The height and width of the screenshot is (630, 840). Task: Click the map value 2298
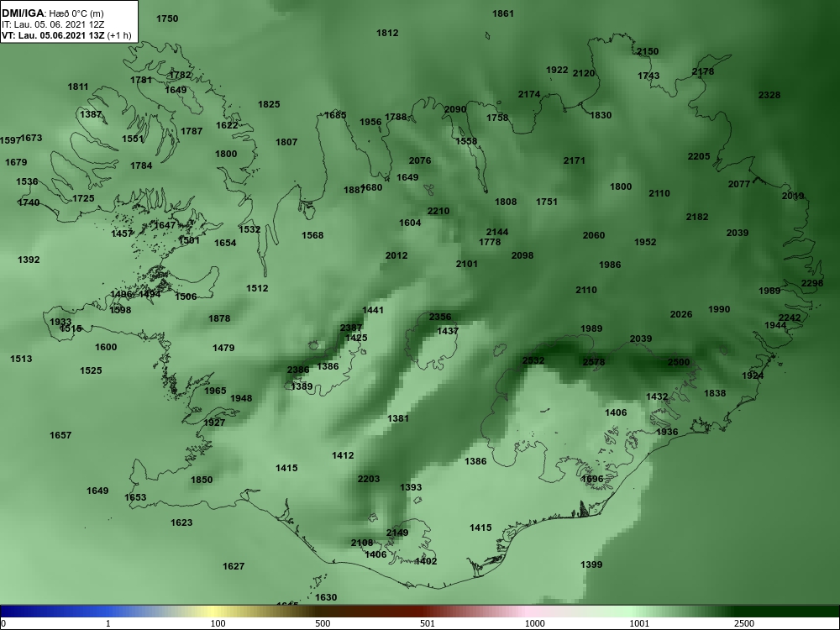[812, 283]
